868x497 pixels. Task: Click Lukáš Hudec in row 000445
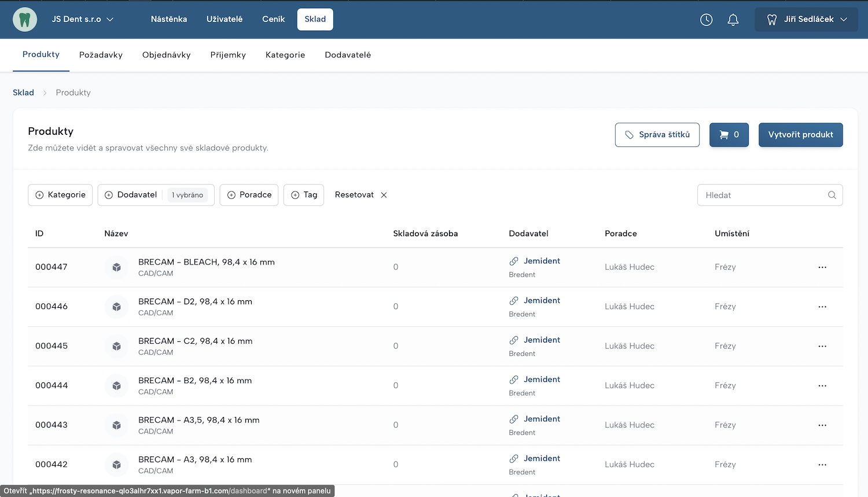pos(630,346)
